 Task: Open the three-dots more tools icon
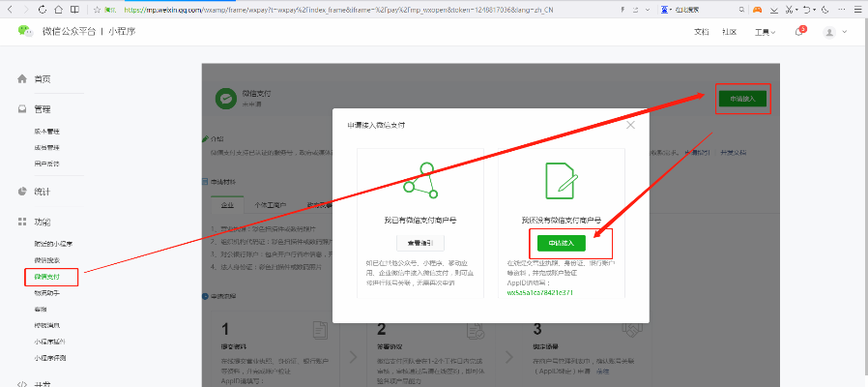[844, 10]
